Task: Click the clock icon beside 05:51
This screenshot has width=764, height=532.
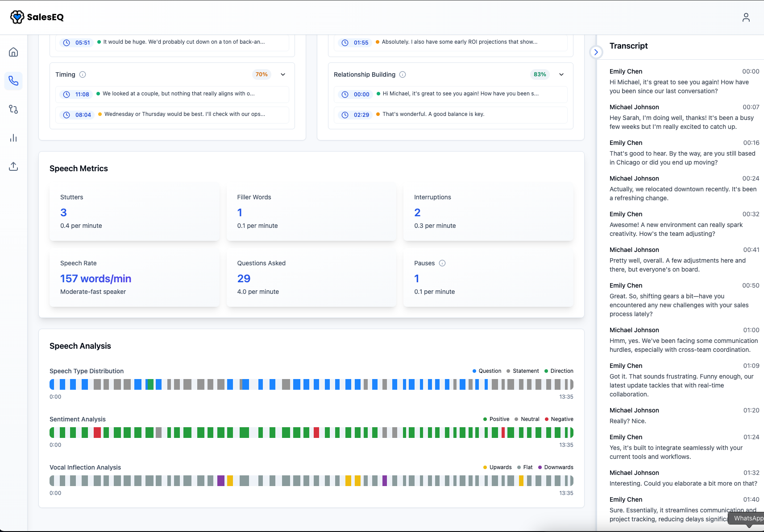Action: coord(66,43)
